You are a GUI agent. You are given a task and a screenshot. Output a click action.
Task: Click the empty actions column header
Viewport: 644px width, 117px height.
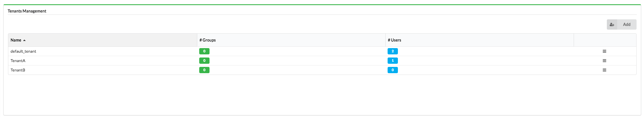605,40
